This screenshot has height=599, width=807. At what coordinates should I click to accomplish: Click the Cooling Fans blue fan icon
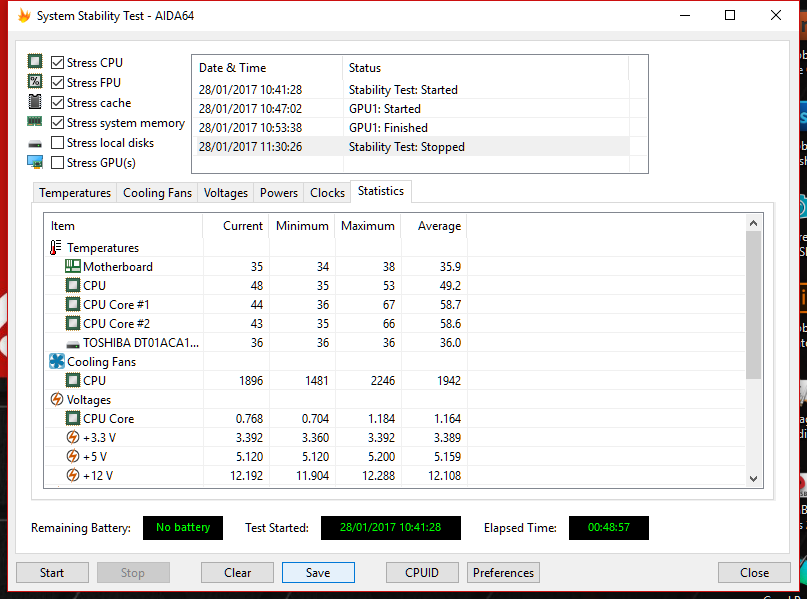tap(57, 361)
